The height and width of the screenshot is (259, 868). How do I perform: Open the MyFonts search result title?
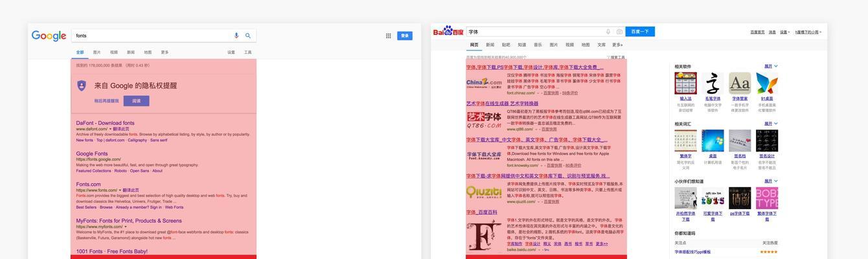pyautogui.click(x=129, y=221)
